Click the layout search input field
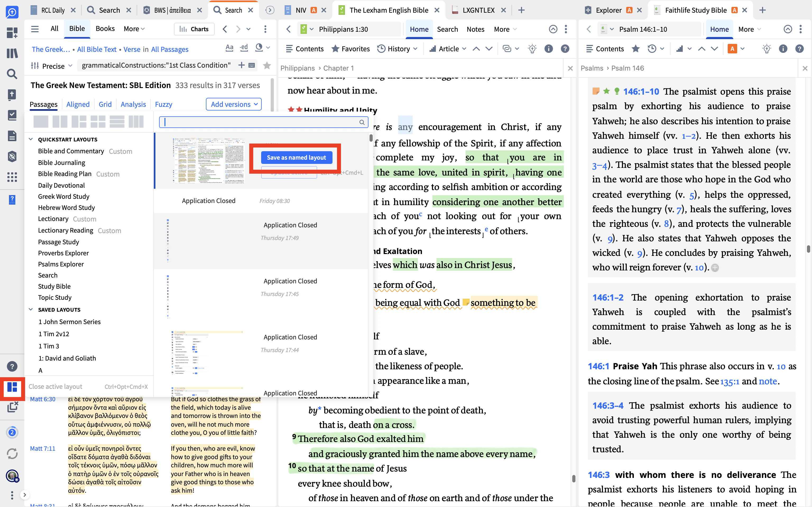The image size is (812, 507). [x=264, y=122]
